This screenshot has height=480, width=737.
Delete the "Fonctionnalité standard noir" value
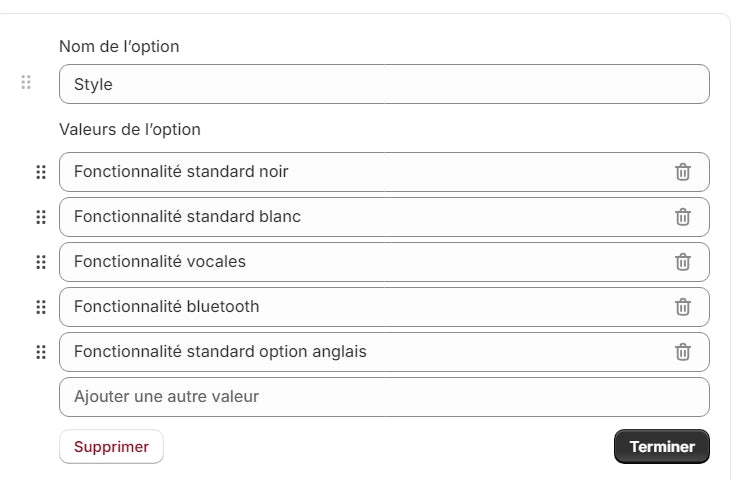point(683,172)
